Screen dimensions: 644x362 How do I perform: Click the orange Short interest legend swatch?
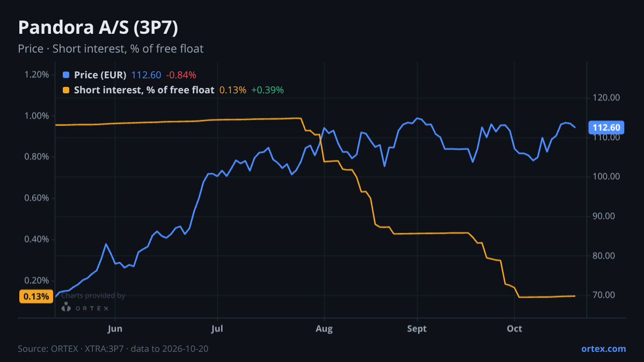click(66, 90)
